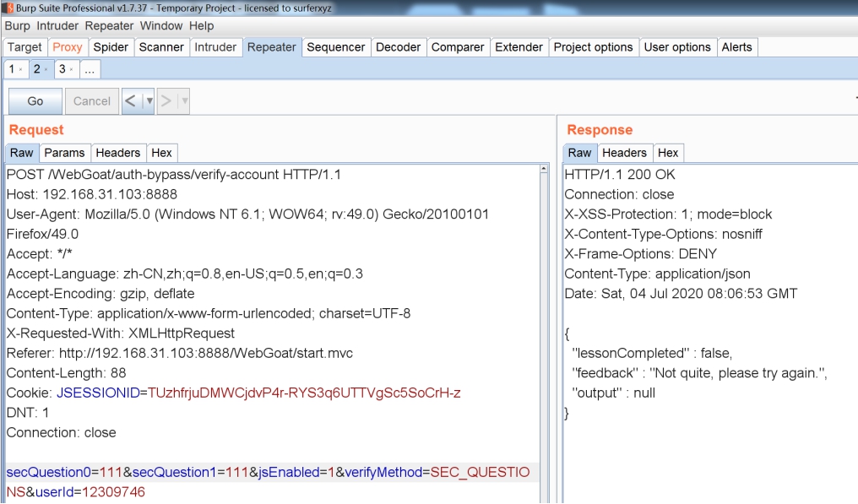Open the Help menu
The width and height of the screenshot is (858, 504).
point(201,26)
